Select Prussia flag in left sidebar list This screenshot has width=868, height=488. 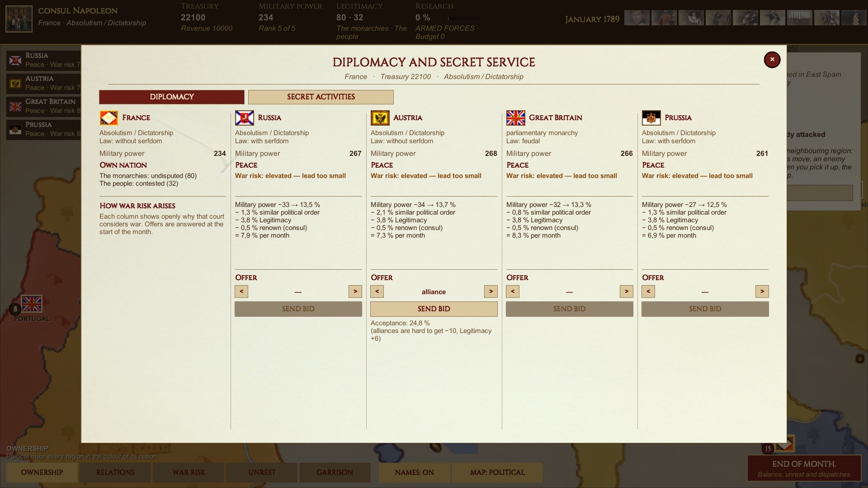15,130
